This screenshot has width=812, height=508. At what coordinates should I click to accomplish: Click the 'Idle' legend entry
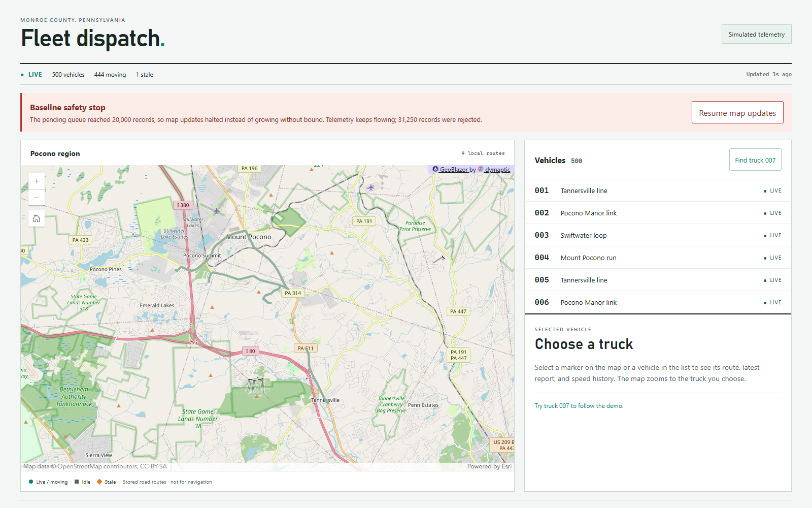pos(83,482)
